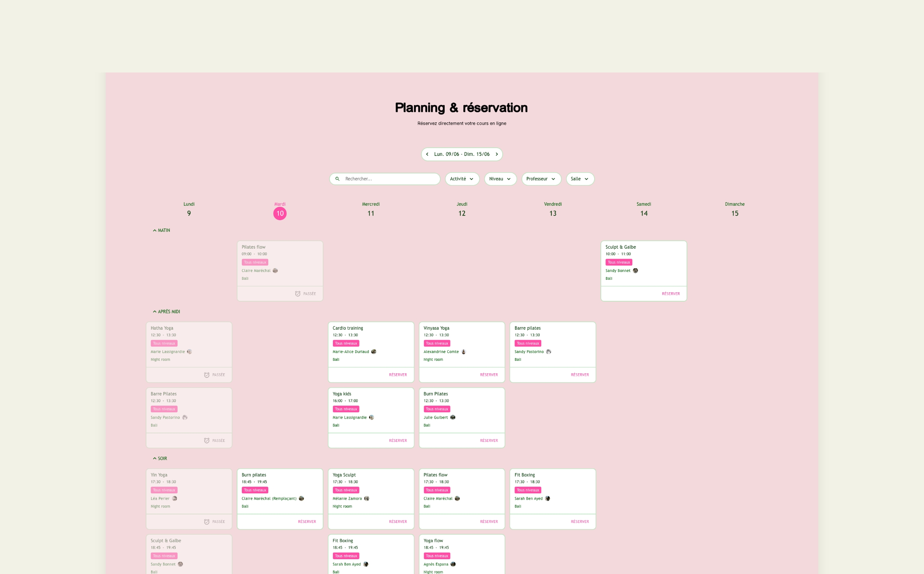Réserver the Cardio training class
Viewport: 924px width, 574px height.
(x=398, y=375)
